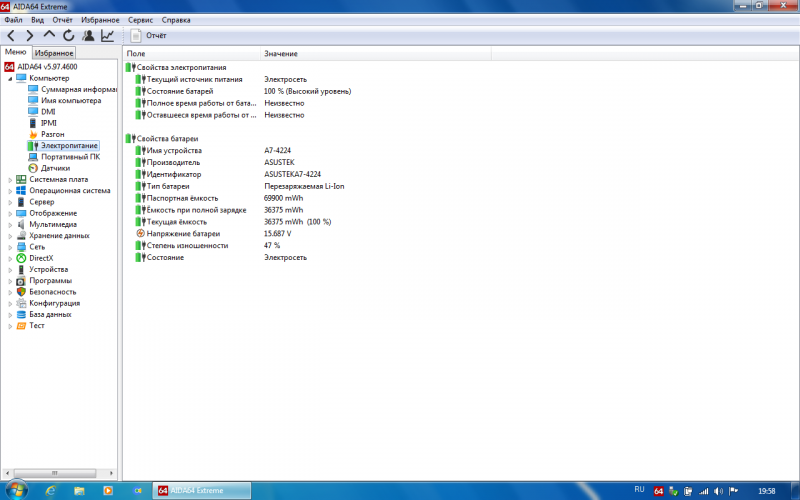
Task: Click the Значение column header
Action: pyautogui.click(x=282, y=52)
